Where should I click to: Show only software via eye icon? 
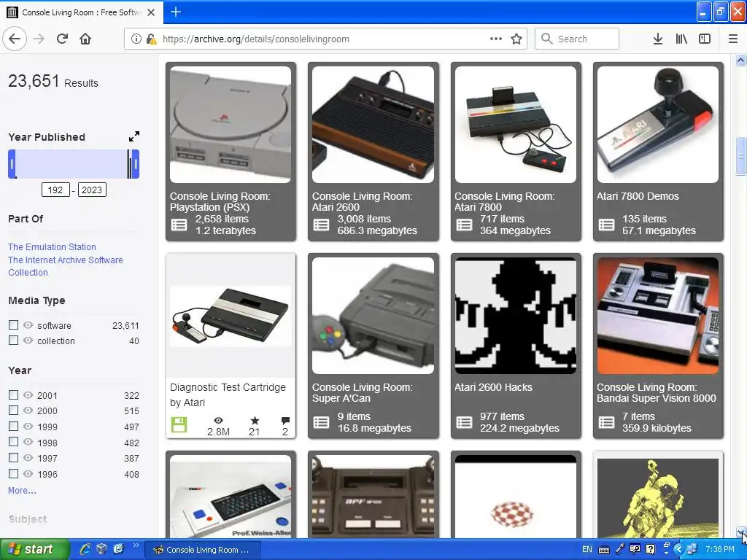[28, 324]
